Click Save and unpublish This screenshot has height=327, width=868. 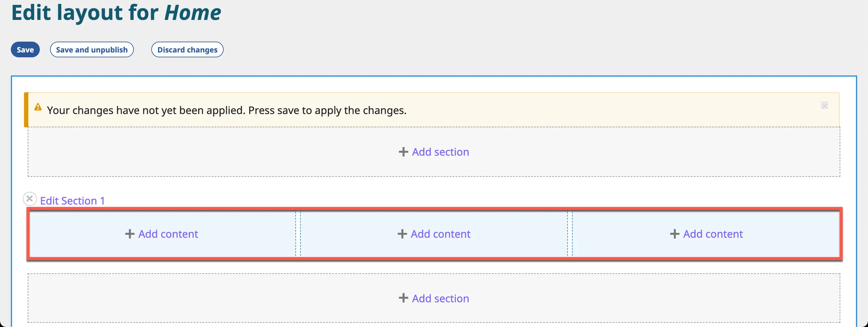point(92,49)
